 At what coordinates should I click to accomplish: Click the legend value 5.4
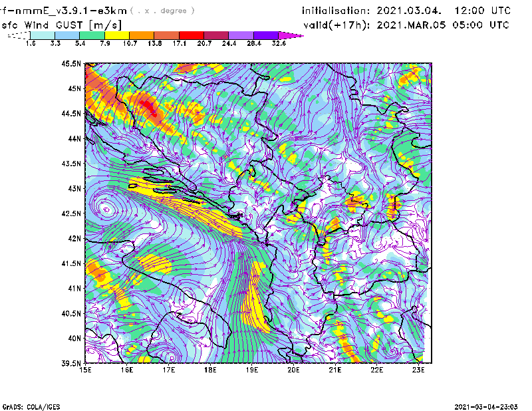click(x=80, y=43)
